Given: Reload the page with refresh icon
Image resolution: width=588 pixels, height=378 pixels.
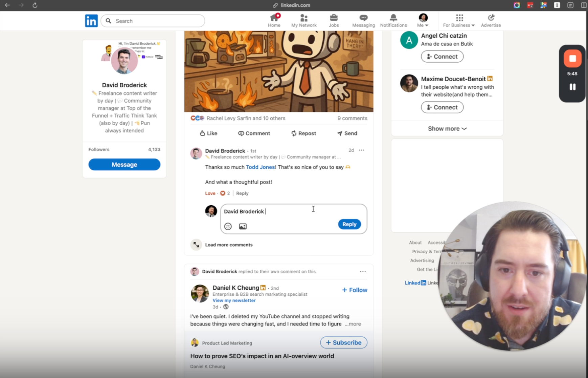Looking at the screenshot, I should (x=35, y=5).
